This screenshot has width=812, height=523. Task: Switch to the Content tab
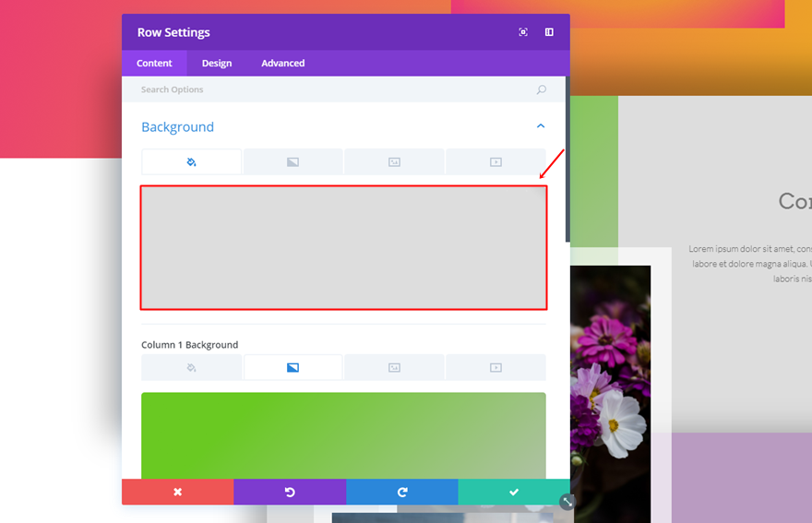click(x=154, y=63)
